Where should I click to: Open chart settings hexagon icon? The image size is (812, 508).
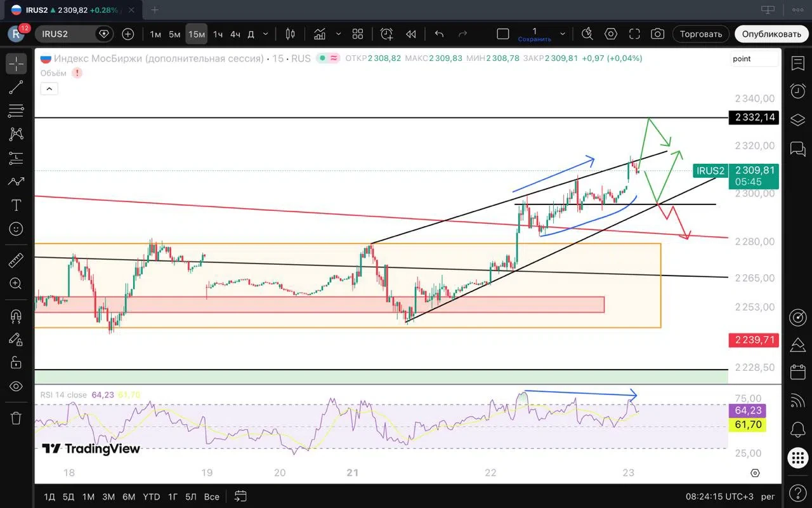pyautogui.click(x=611, y=34)
